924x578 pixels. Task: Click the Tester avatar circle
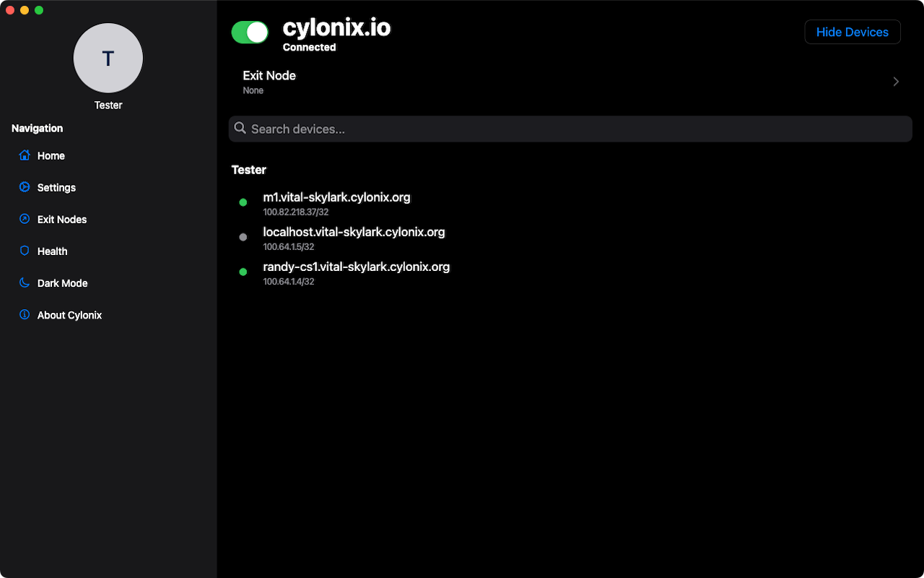tap(108, 59)
